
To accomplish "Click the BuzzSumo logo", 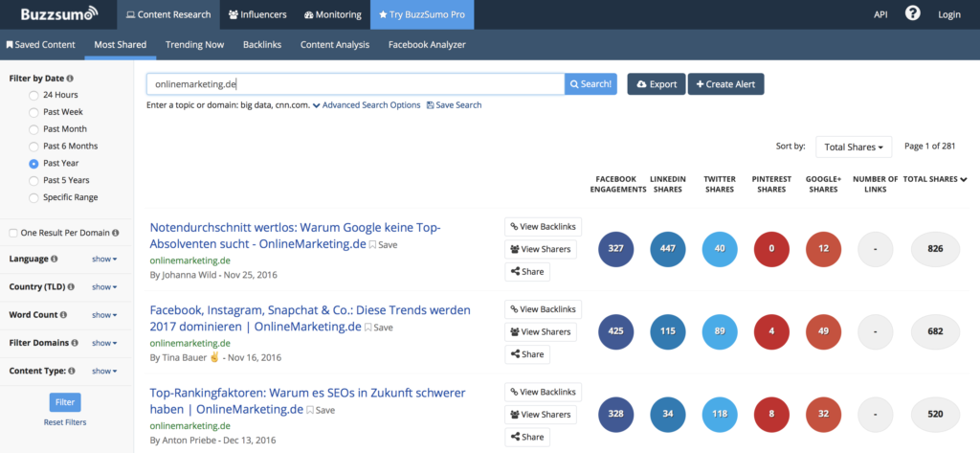I will (58, 13).
